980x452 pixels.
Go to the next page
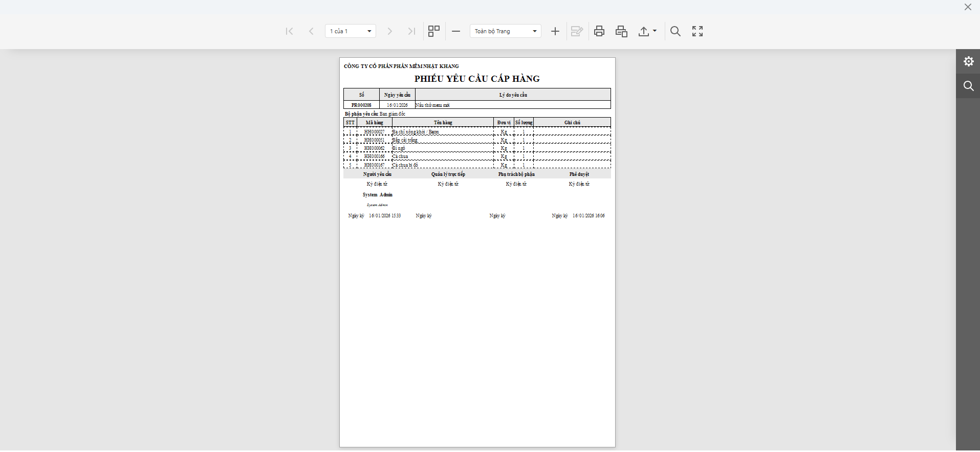tap(389, 31)
